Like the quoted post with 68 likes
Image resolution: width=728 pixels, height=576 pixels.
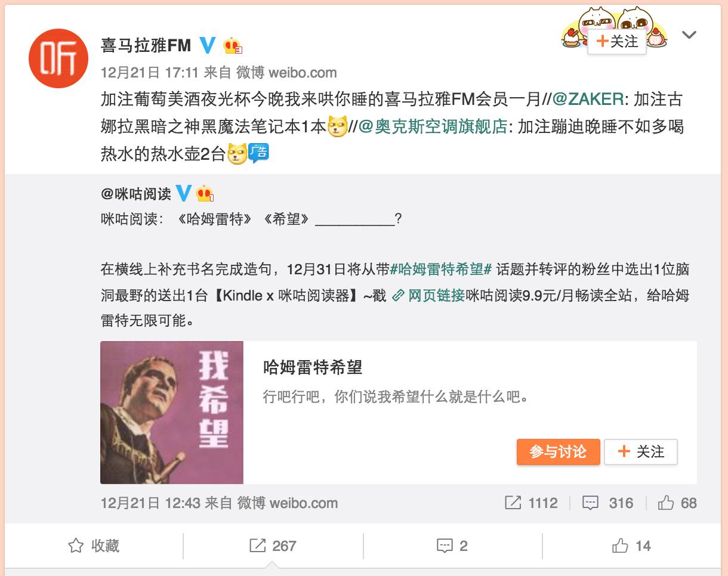coord(677,503)
